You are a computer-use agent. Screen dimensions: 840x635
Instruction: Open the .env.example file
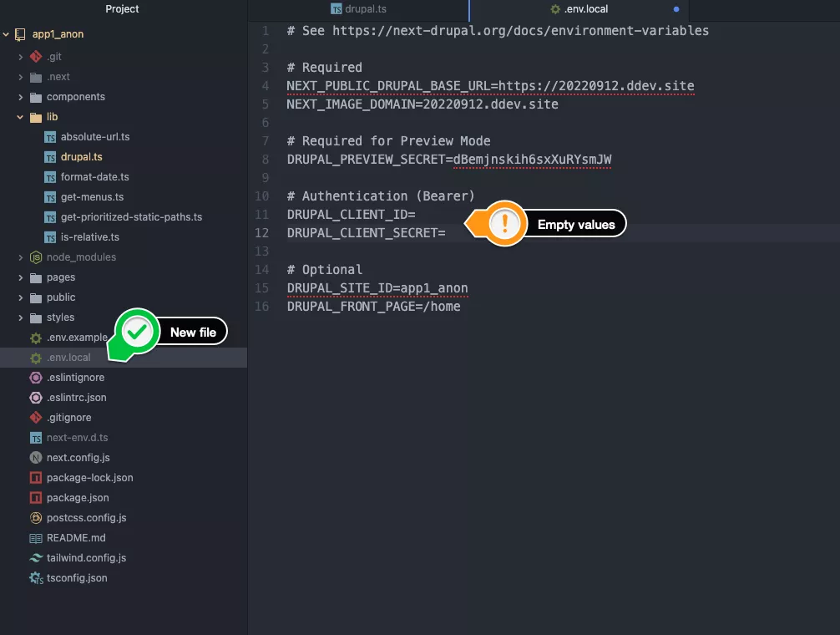pyautogui.click(x=77, y=338)
